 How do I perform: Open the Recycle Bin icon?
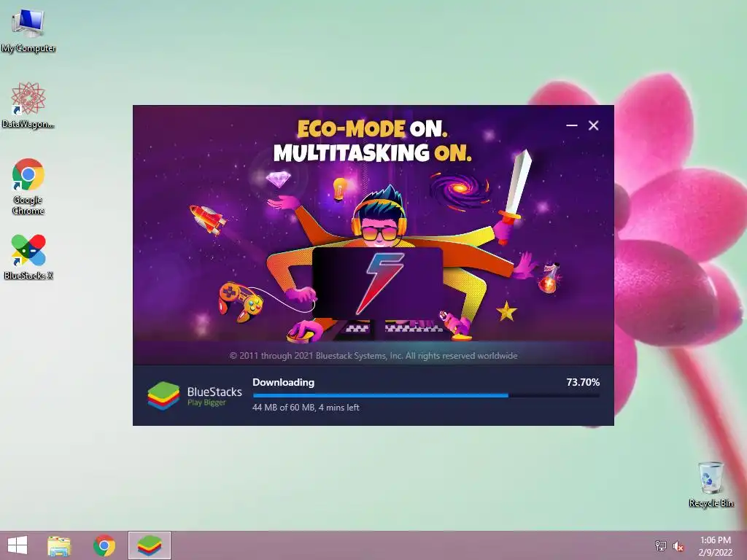point(711,484)
